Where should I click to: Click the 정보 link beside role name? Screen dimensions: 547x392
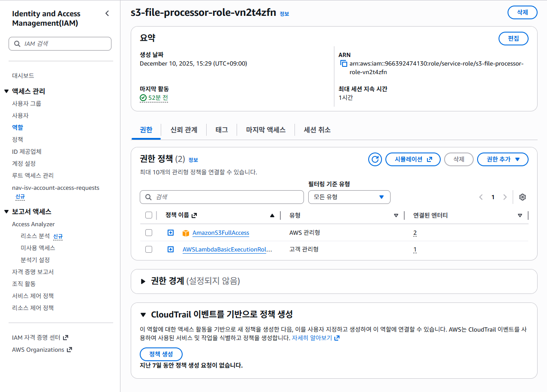click(x=284, y=14)
